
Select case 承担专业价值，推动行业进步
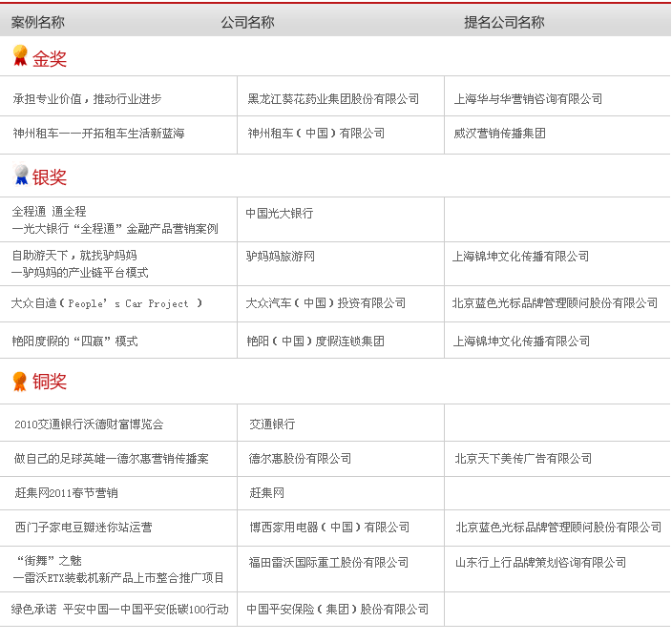pyautogui.click(x=87, y=99)
